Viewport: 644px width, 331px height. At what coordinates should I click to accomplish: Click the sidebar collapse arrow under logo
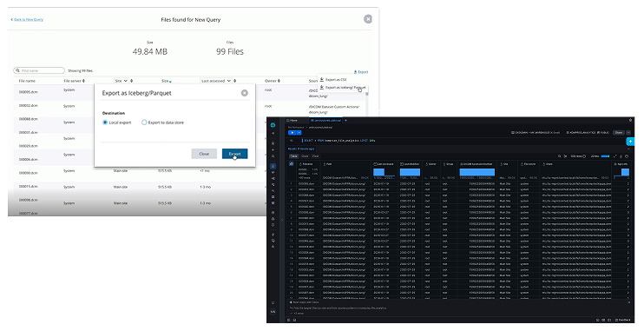click(273, 133)
